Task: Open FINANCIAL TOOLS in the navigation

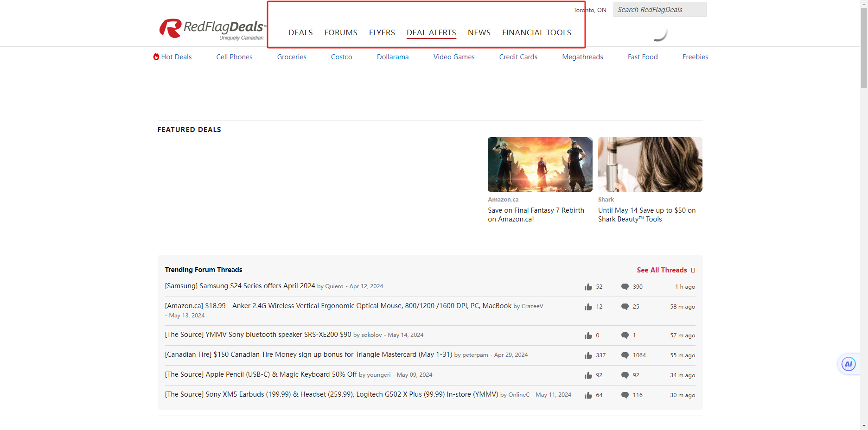Action: coord(536,32)
